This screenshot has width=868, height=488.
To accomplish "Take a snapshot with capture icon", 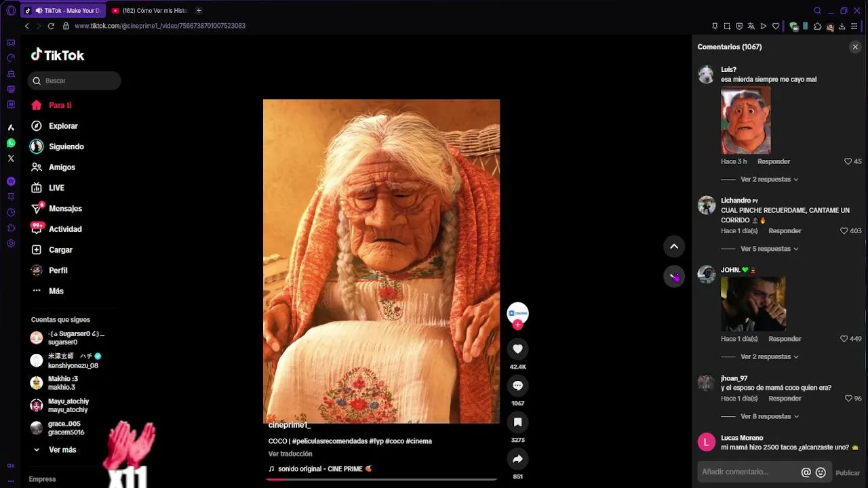I will point(727,26).
